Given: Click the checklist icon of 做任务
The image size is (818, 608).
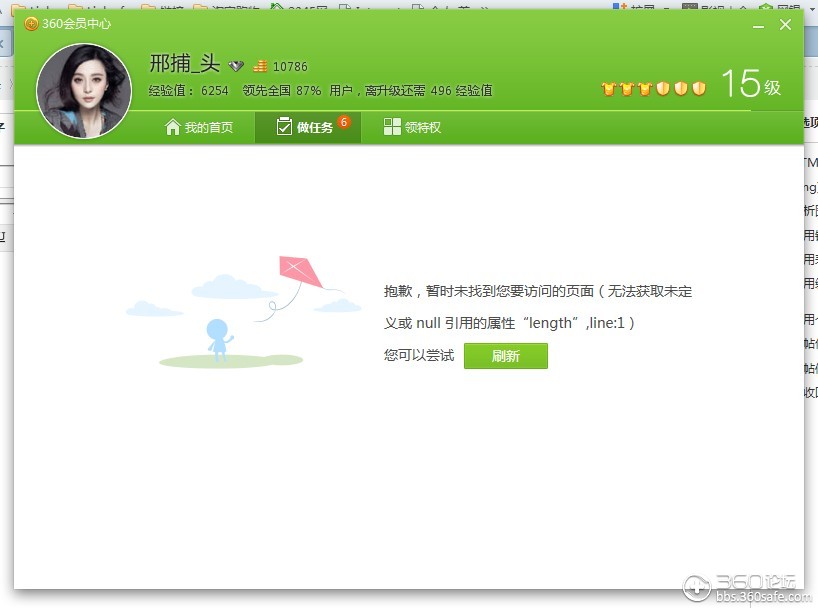Looking at the screenshot, I should pyautogui.click(x=284, y=126).
